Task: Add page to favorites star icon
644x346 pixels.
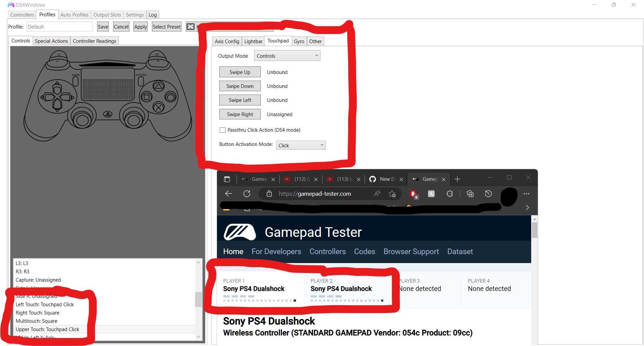Action: (x=392, y=194)
